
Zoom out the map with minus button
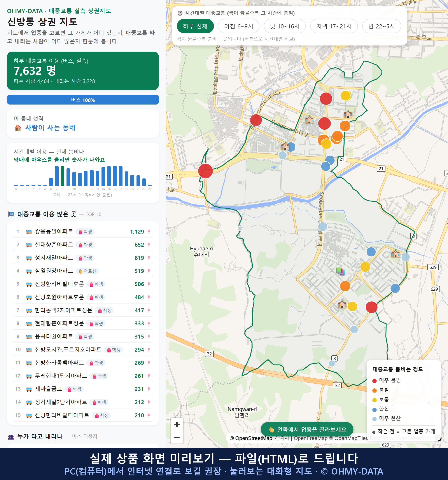177,437
